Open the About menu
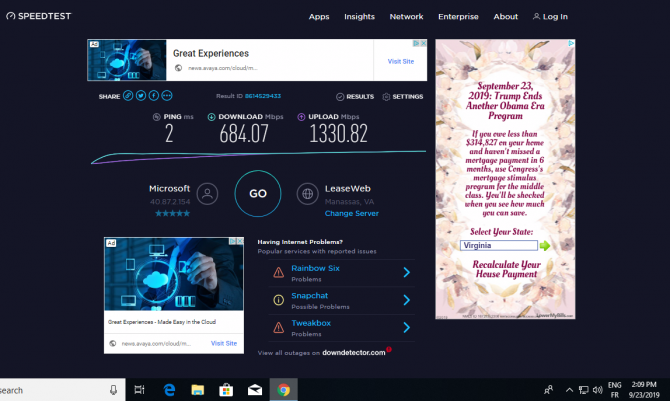Screen dimensions: 670x401 pyautogui.click(x=505, y=17)
